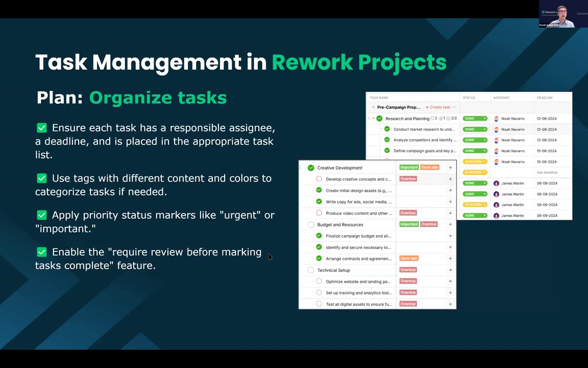Image resolution: width=588 pixels, height=368 pixels.
Task: Click plus icon in Develop creative concepts row
Action: [450, 179]
